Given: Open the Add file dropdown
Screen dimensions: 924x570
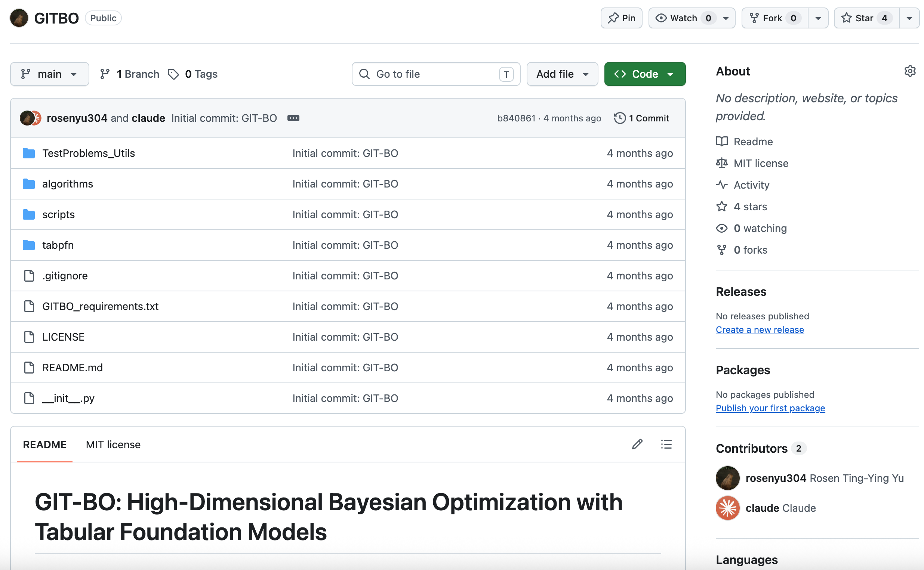Looking at the screenshot, I should pos(562,74).
